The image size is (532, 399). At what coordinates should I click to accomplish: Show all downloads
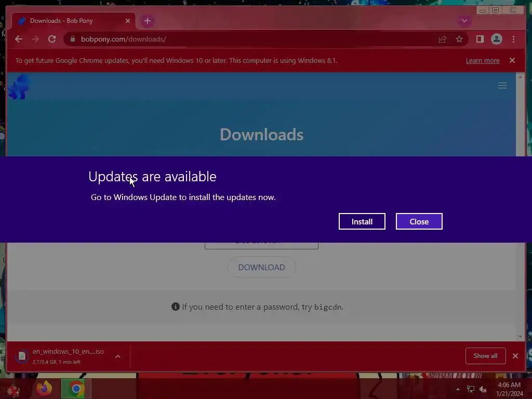(x=486, y=355)
